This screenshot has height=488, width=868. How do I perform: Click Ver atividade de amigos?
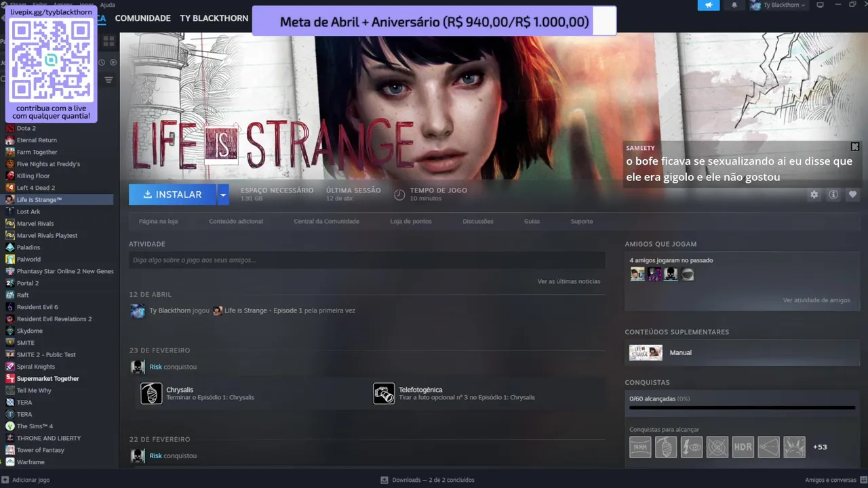(816, 300)
